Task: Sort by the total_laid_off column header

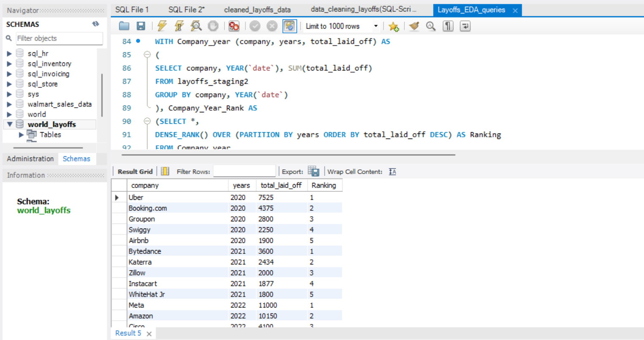Action: [282, 185]
